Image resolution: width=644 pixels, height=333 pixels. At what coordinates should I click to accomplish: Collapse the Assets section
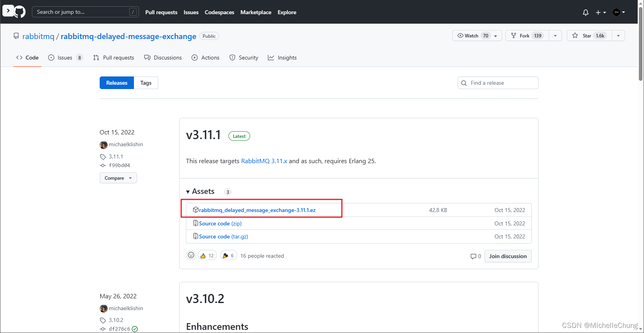200,192
